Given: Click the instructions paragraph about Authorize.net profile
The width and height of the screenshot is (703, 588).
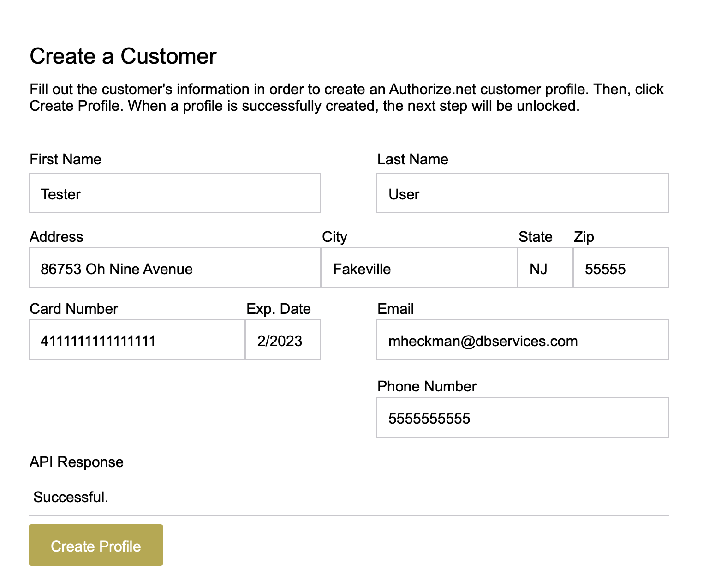Looking at the screenshot, I should point(346,97).
